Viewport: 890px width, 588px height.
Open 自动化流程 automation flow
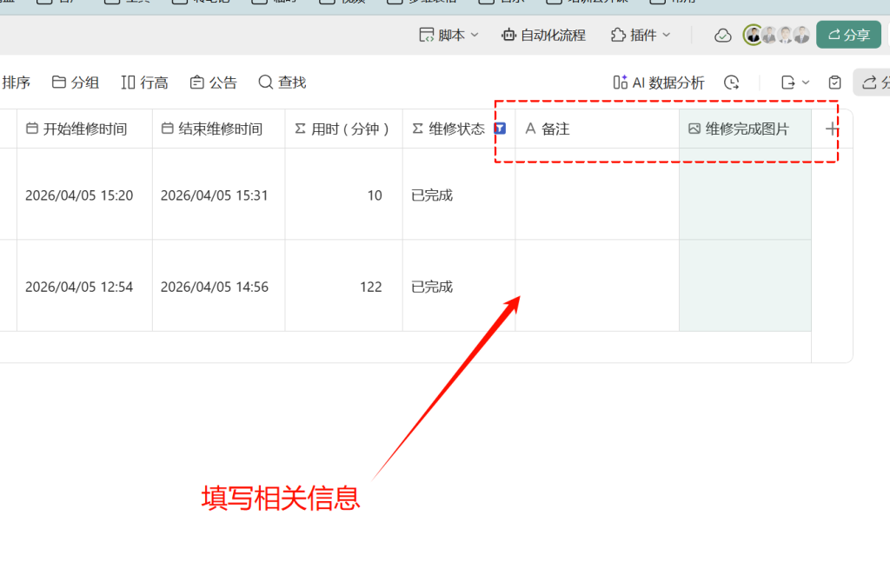point(543,35)
